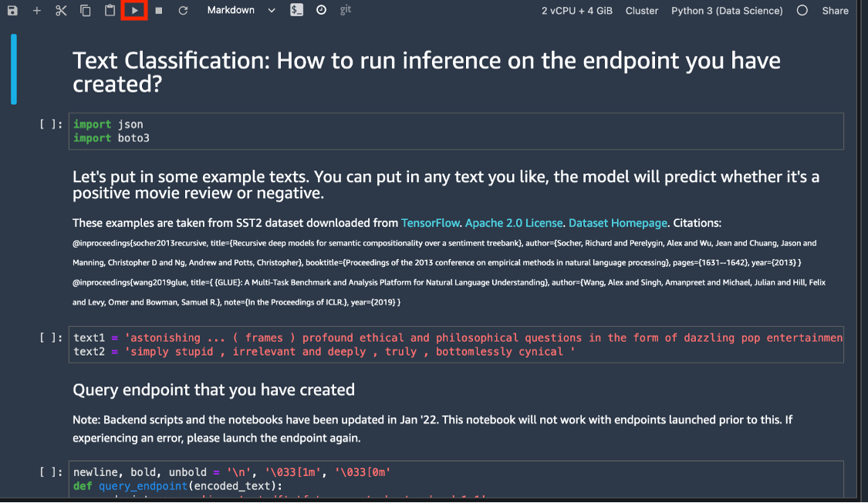Run the selected notebook cell
The image size is (868, 503).
pos(133,10)
